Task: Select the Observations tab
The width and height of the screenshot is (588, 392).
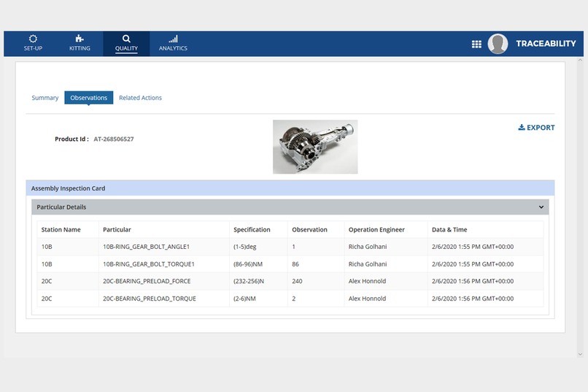Action: pos(89,98)
